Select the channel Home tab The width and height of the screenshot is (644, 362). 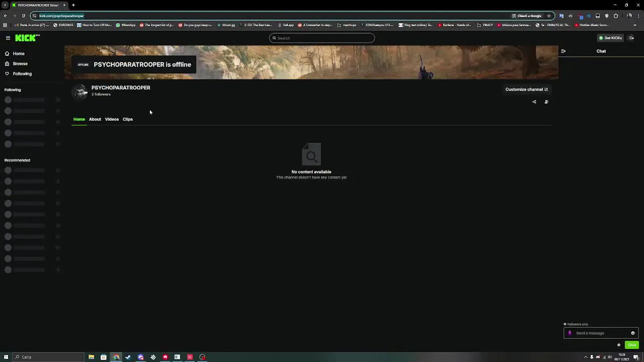coord(79,119)
